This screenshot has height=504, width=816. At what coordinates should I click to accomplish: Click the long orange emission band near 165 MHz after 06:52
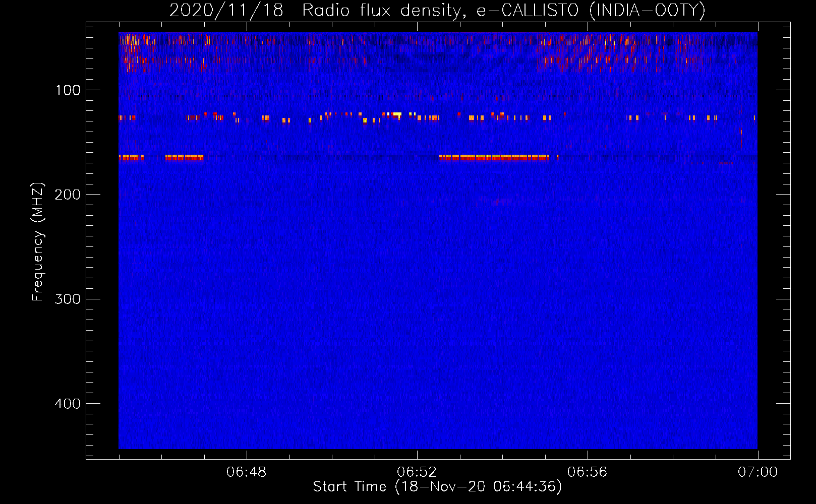[494, 157]
